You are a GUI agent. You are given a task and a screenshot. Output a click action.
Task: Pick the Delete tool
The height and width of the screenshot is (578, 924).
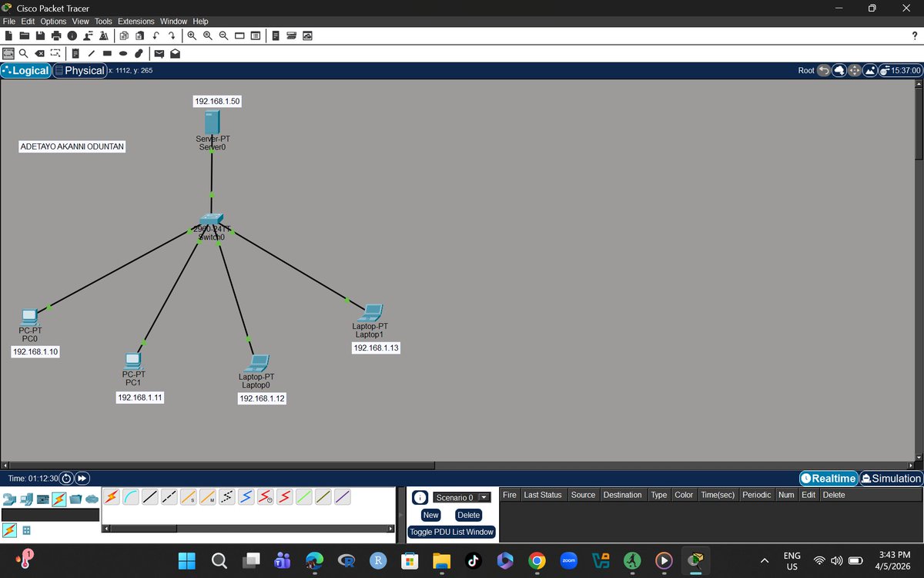(x=39, y=54)
